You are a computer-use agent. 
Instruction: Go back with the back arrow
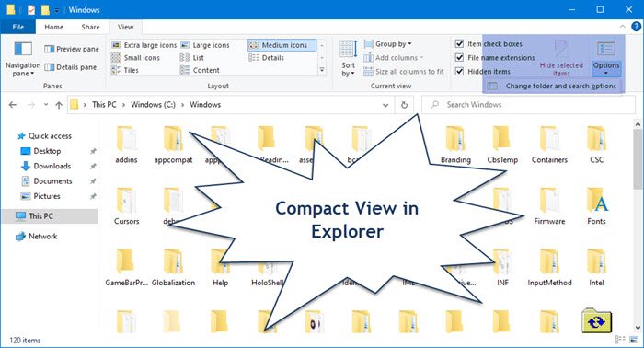coord(13,105)
